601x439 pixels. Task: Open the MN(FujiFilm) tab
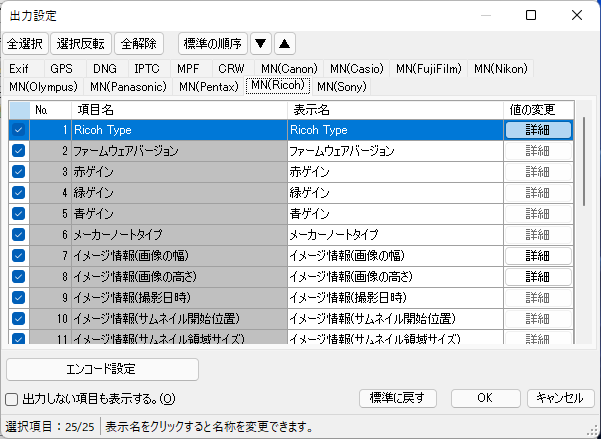[429, 69]
